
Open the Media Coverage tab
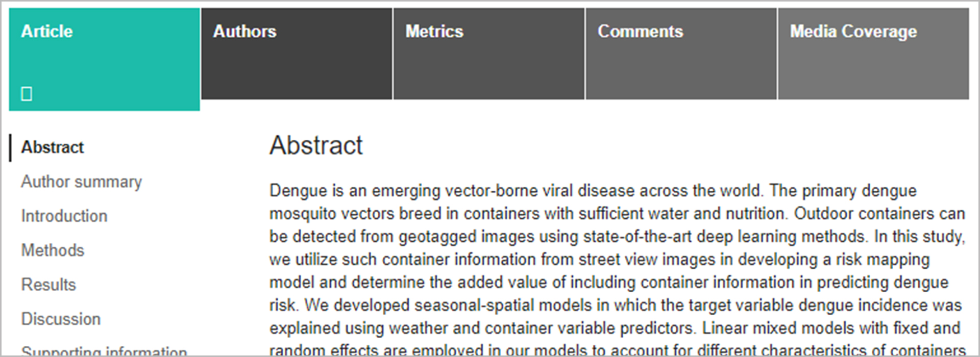pos(853,32)
